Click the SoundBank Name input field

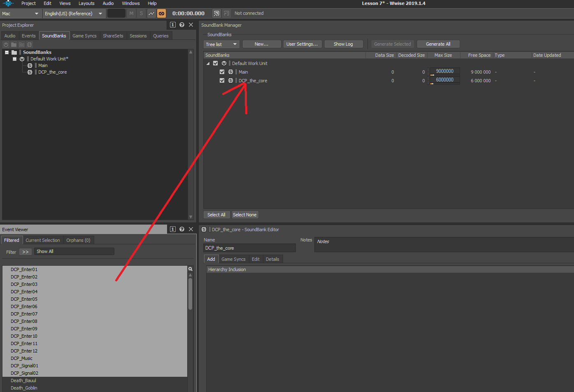pyautogui.click(x=249, y=248)
